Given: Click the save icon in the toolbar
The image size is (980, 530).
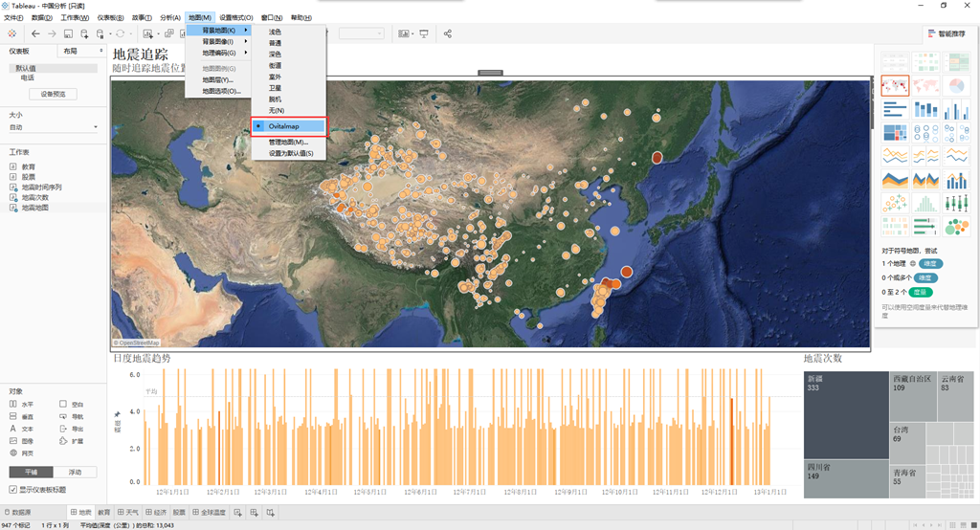Looking at the screenshot, I should coord(68,33).
